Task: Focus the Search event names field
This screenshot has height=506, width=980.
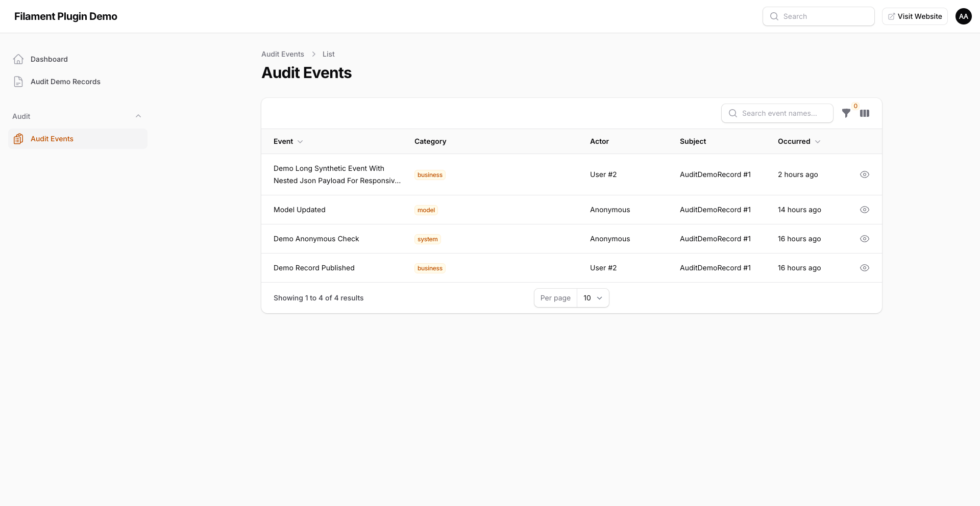Action: coord(777,113)
